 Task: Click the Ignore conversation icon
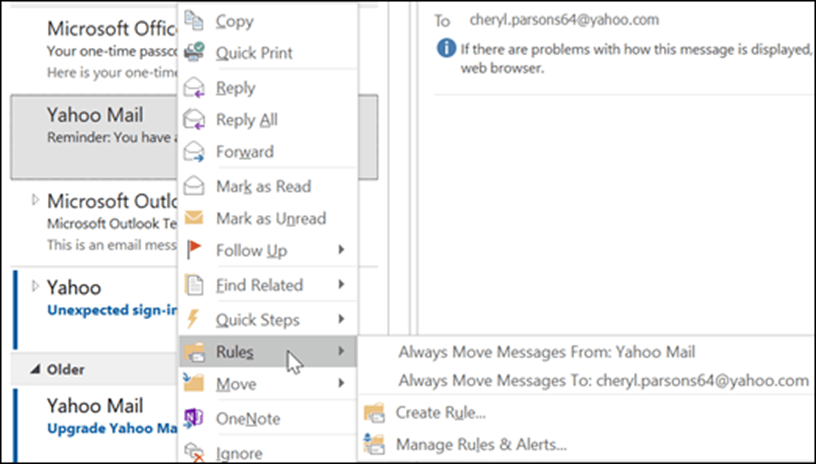pyautogui.click(x=194, y=452)
